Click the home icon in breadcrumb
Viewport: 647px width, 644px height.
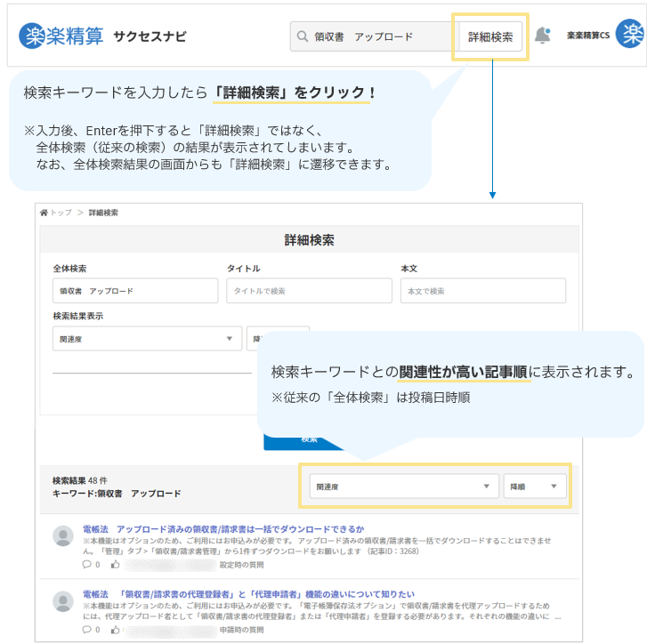[x=44, y=213]
